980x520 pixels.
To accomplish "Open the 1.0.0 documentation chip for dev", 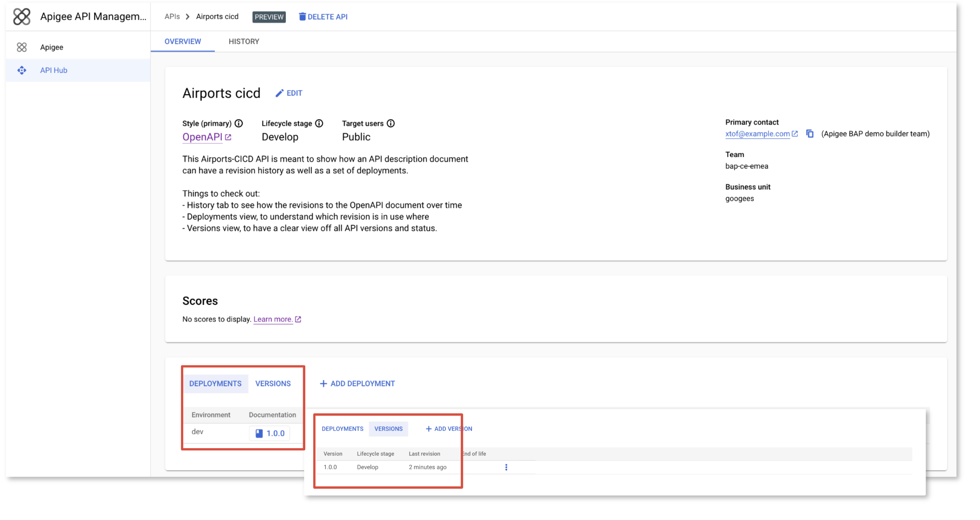I will click(270, 433).
